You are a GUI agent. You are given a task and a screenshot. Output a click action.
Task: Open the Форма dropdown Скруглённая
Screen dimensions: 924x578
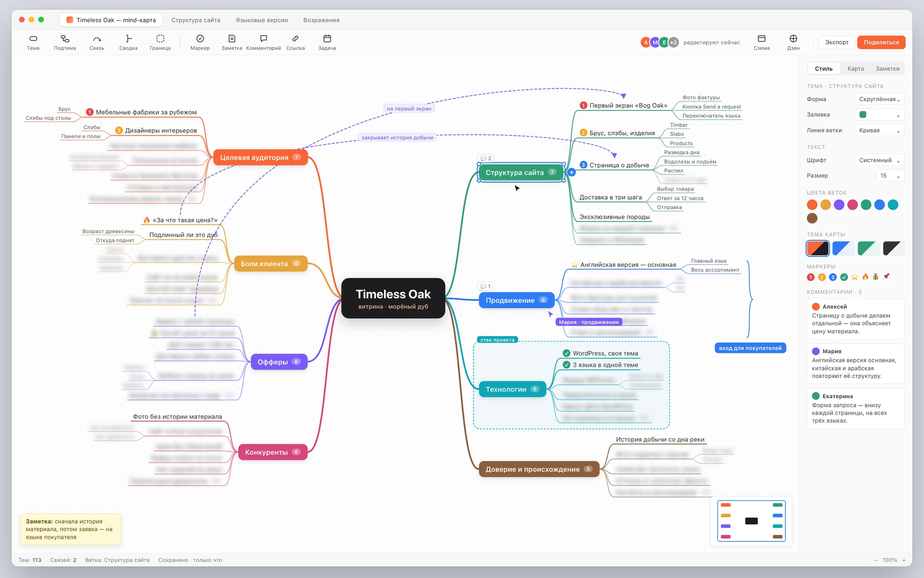pyautogui.click(x=879, y=99)
